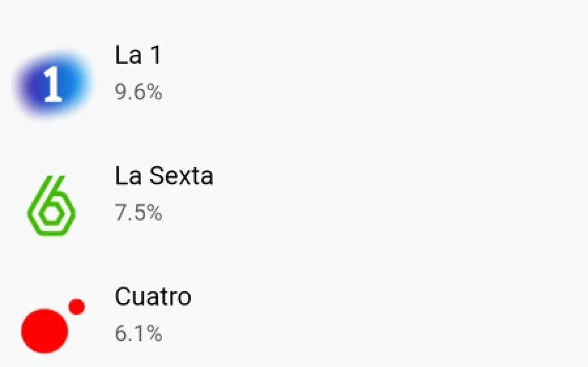This screenshot has height=367, width=588.
Task: Click the digit "1" in "La 1" title
Action: click(x=154, y=55)
